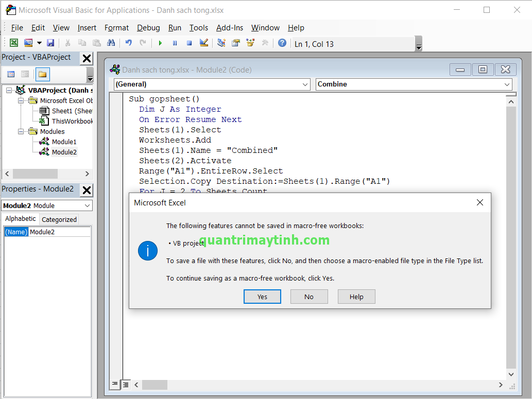Open toolbar options overflow arrow
Screen dimensions: 532x399
419,44
